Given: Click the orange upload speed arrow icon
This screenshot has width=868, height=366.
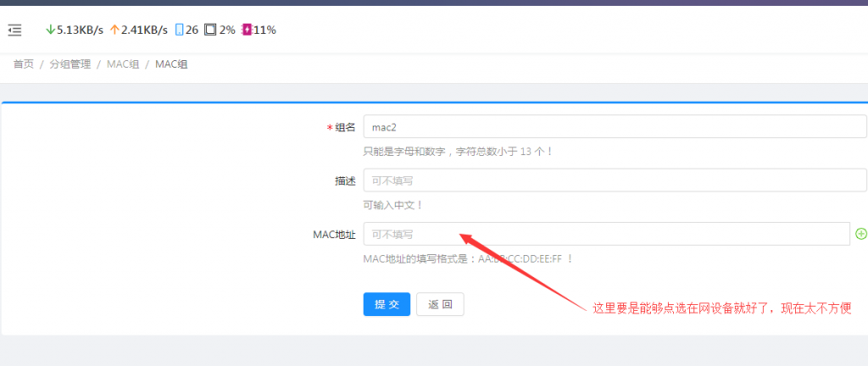Looking at the screenshot, I should [x=114, y=30].
